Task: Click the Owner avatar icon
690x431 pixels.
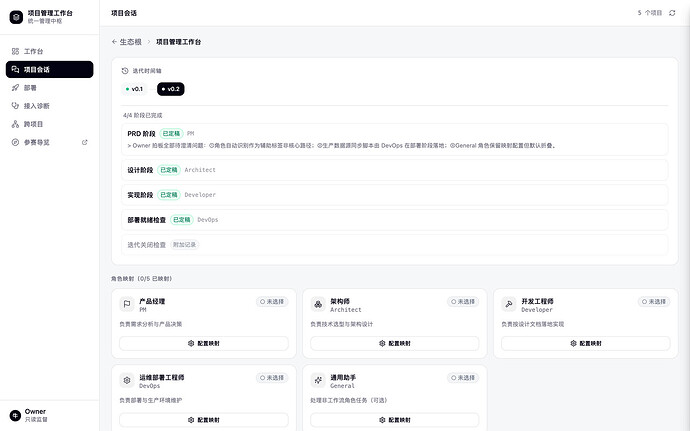Action: (15, 415)
